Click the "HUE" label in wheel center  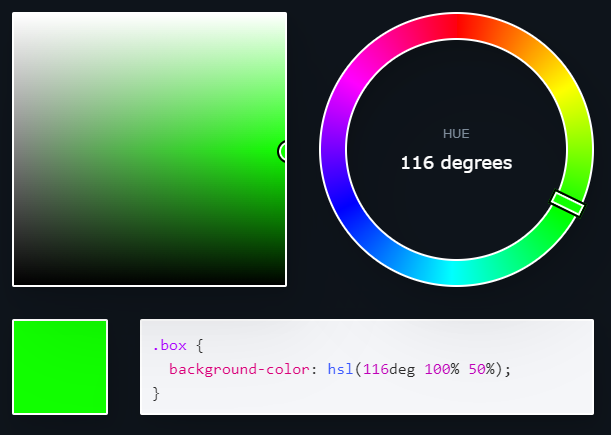click(456, 134)
